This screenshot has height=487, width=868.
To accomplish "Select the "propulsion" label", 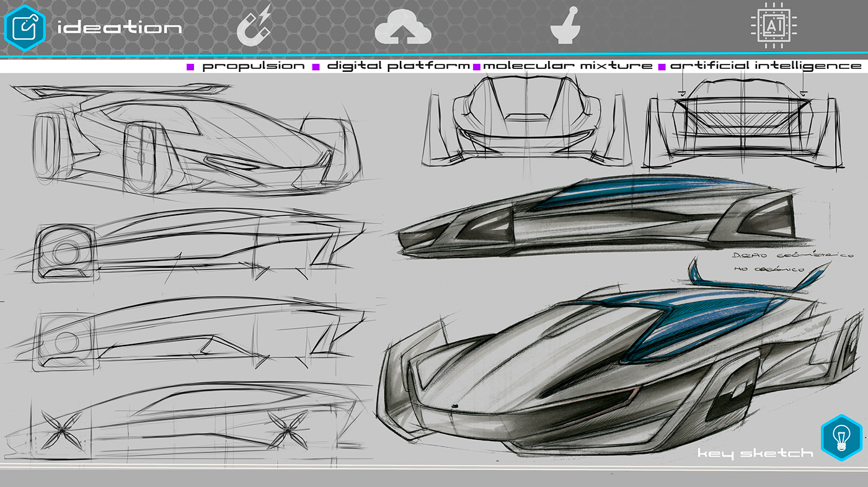I will point(254,66).
